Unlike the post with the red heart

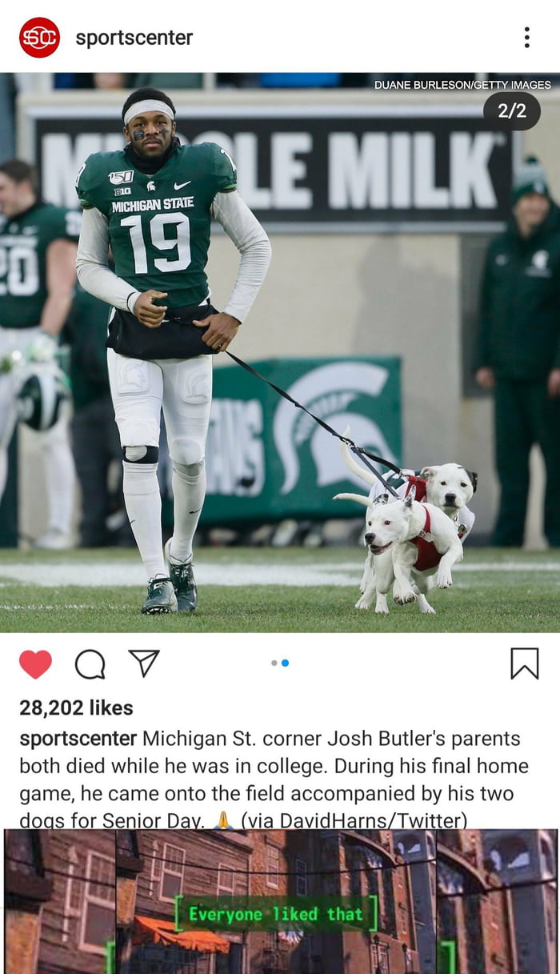[x=35, y=664]
